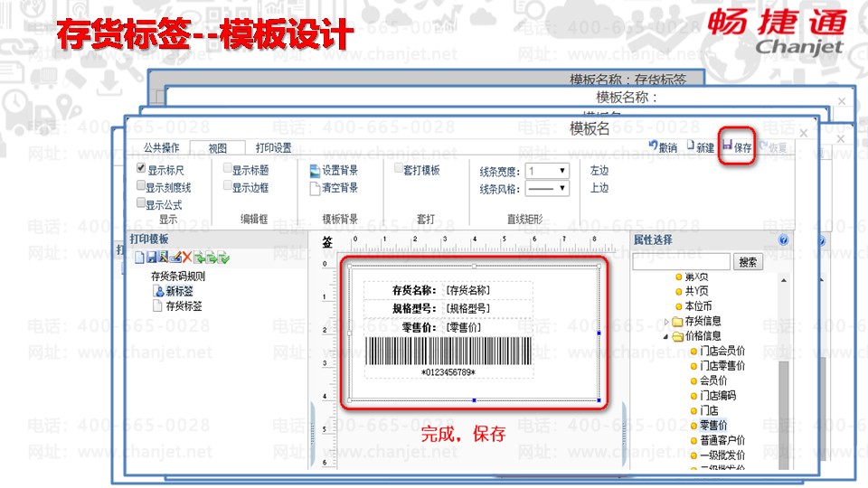Click the 存货名称: caption on the label

click(x=414, y=290)
